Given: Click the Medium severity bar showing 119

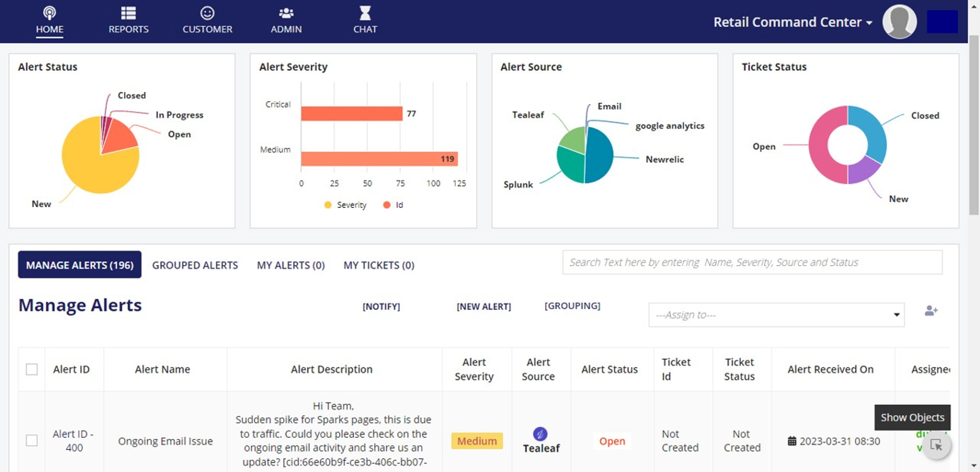Looking at the screenshot, I should coord(379,159).
